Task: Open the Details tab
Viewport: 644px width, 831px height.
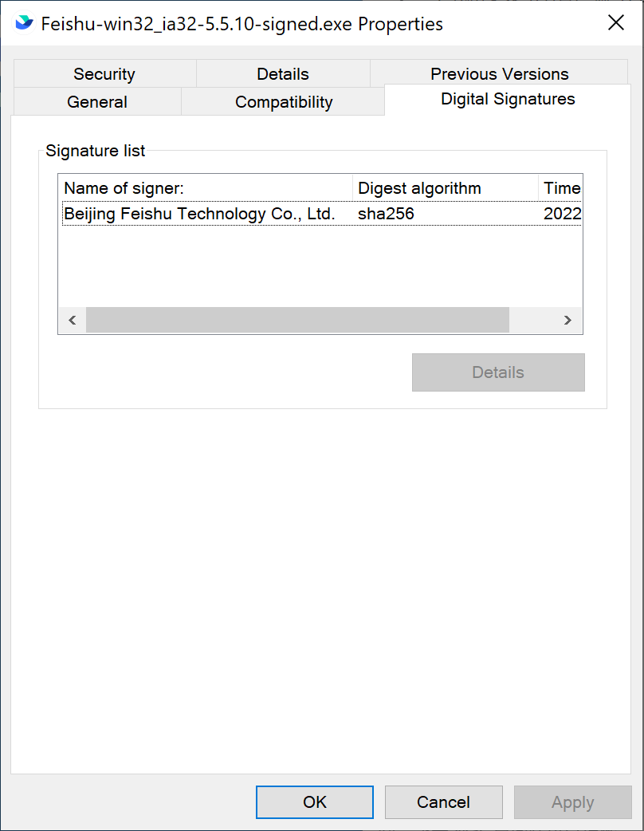Action: click(282, 74)
